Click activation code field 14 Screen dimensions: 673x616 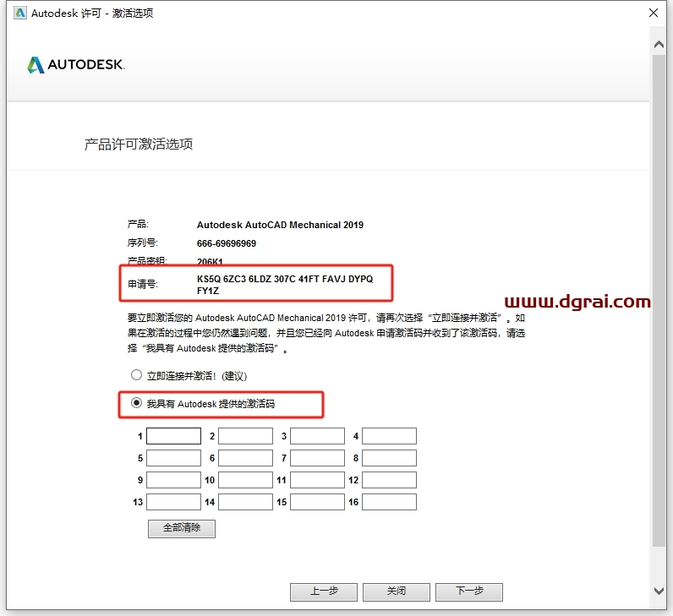pyautogui.click(x=245, y=502)
